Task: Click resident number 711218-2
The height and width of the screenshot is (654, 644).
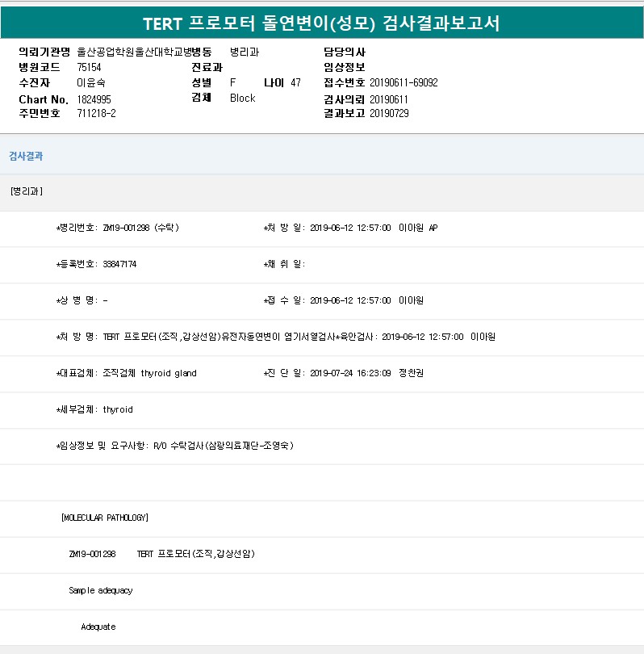Action: tap(97, 113)
